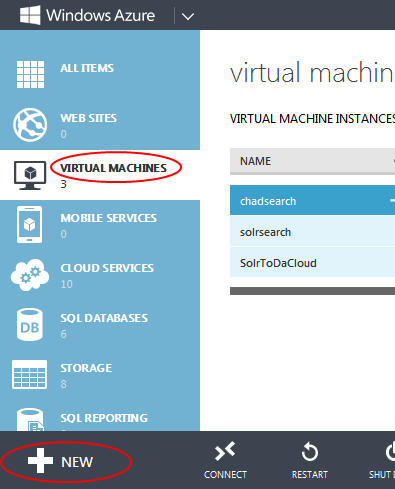
Task: Click the Cloud Services gear-cloud icon
Action: [x=30, y=275]
